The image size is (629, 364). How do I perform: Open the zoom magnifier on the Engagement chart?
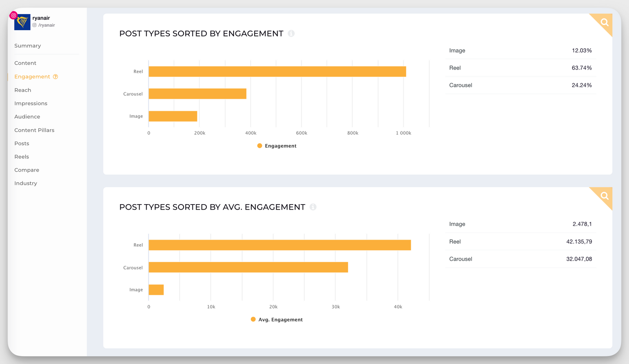[x=604, y=22]
